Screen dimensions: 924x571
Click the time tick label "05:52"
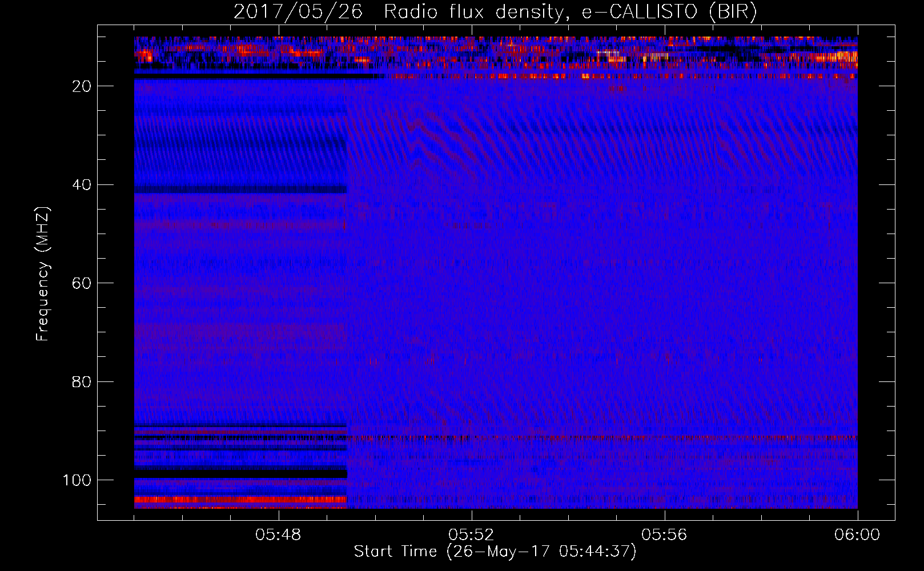pos(471,535)
